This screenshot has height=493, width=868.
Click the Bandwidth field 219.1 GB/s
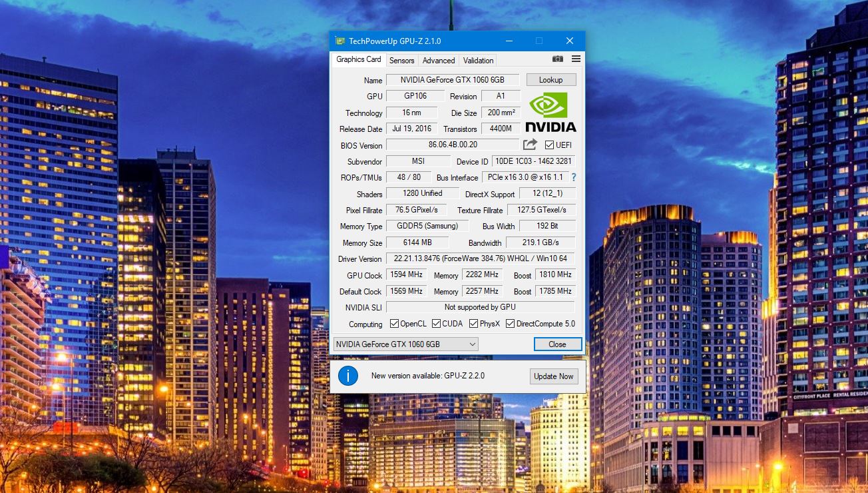(x=541, y=243)
